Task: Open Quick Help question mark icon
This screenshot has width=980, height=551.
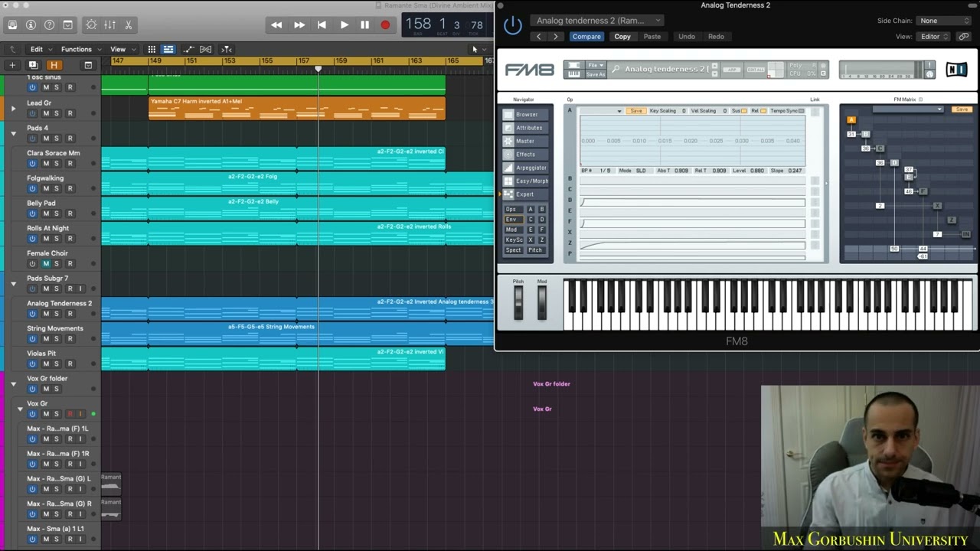Action: (50, 24)
